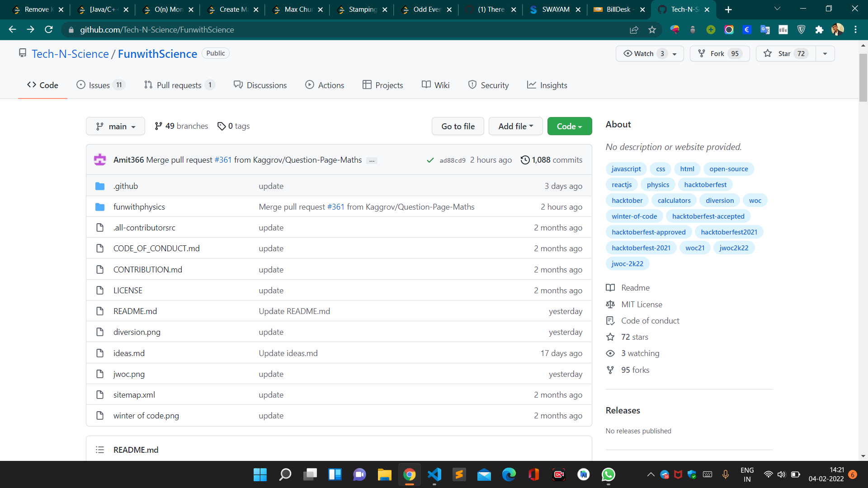868x488 pixels.
Task: Open the 1,088 commits history
Action: (x=552, y=160)
